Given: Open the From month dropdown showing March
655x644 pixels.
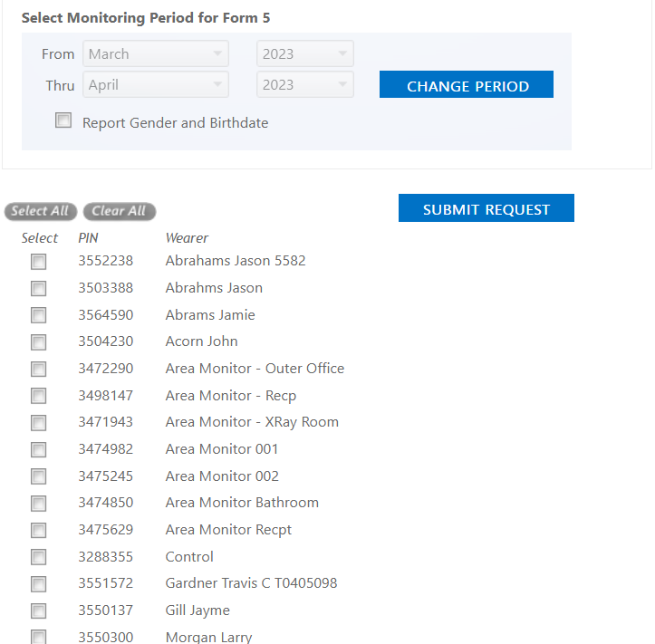Looking at the screenshot, I should coord(156,53).
